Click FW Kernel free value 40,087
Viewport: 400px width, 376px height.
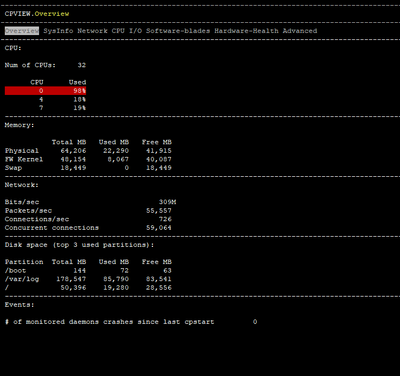pyautogui.click(x=159, y=159)
